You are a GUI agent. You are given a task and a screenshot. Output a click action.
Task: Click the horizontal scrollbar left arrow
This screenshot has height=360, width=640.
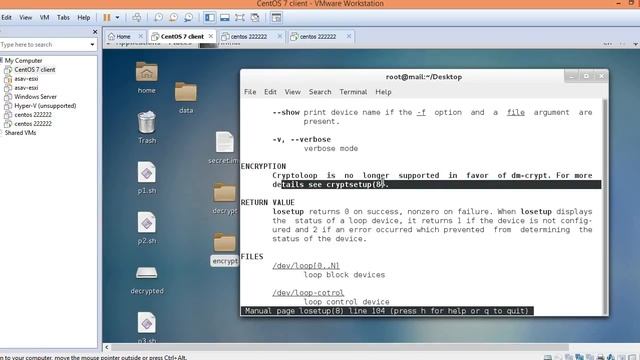107,347
